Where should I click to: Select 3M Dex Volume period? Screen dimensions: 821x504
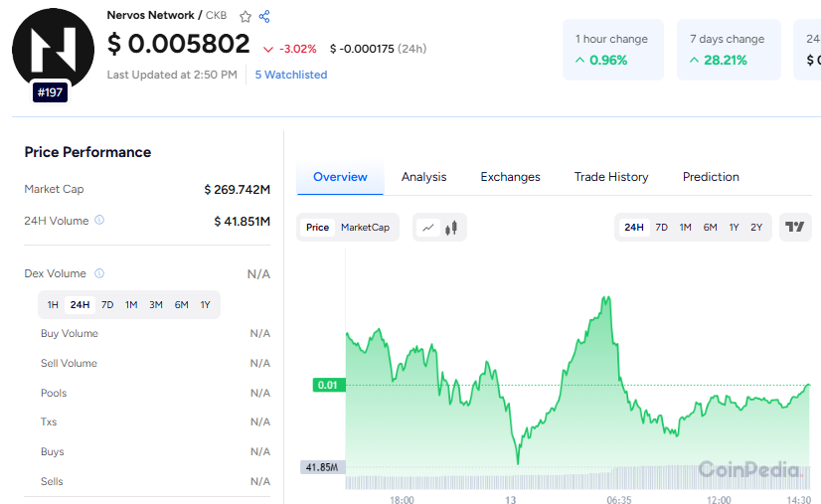(x=155, y=305)
